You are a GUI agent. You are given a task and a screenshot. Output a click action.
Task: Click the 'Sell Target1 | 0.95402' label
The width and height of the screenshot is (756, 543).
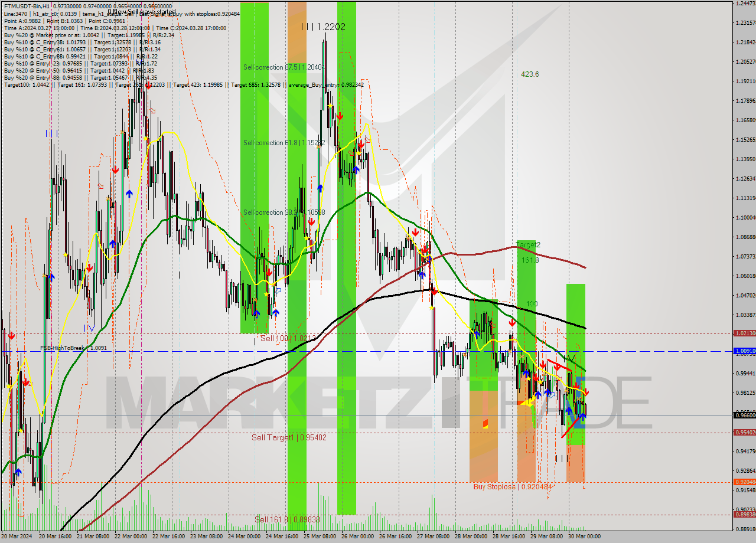289,437
